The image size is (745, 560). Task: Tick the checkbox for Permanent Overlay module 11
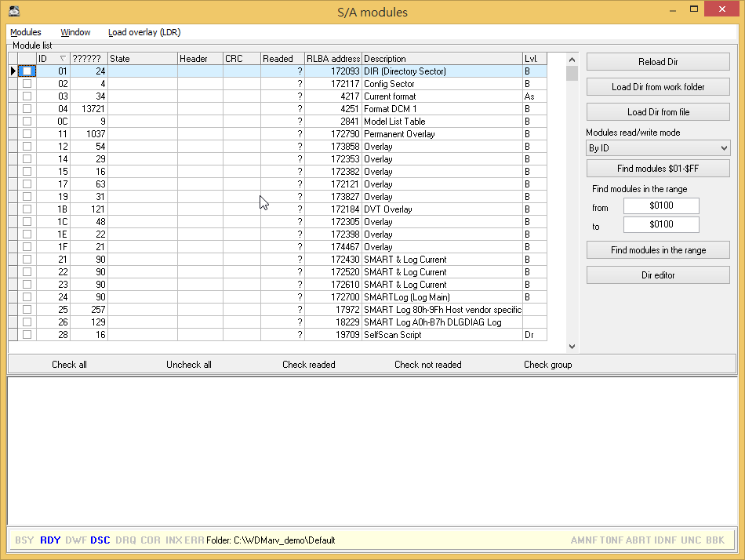[27, 134]
